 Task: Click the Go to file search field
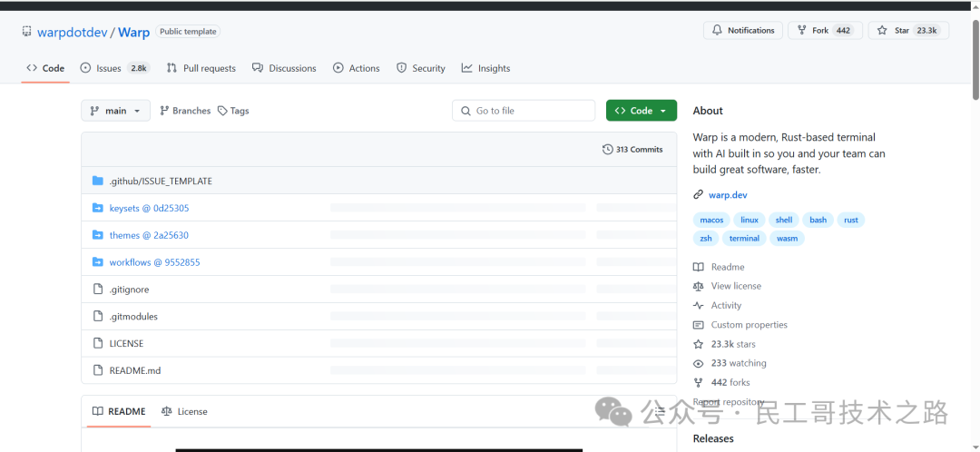pyautogui.click(x=524, y=111)
